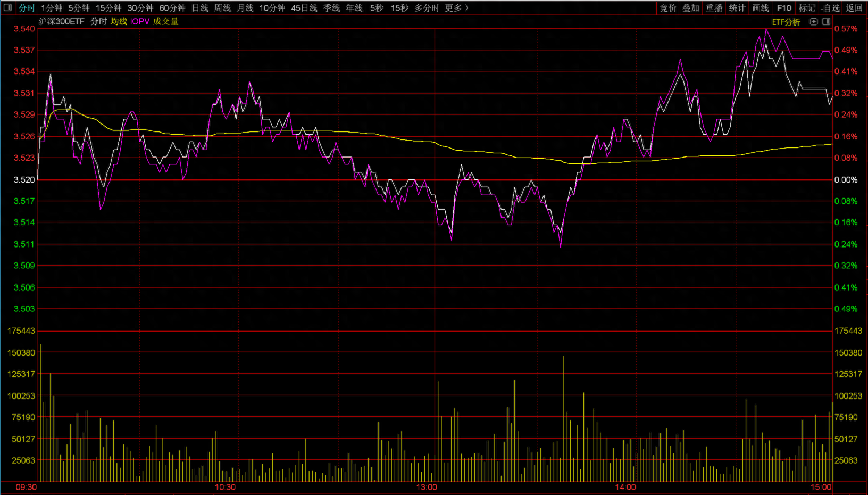Remove from watchlist via -自选

[830, 8]
